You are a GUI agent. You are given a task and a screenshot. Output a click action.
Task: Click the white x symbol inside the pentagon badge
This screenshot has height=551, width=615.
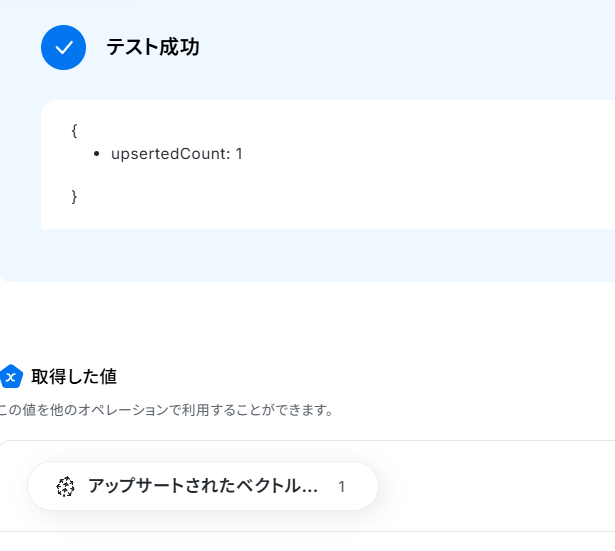tap(11, 377)
